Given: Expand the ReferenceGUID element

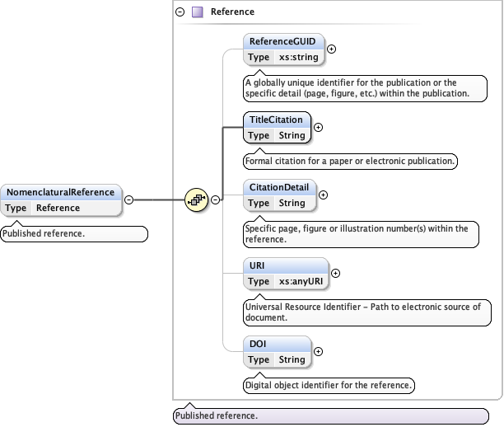Looking at the screenshot, I should [x=332, y=49].
